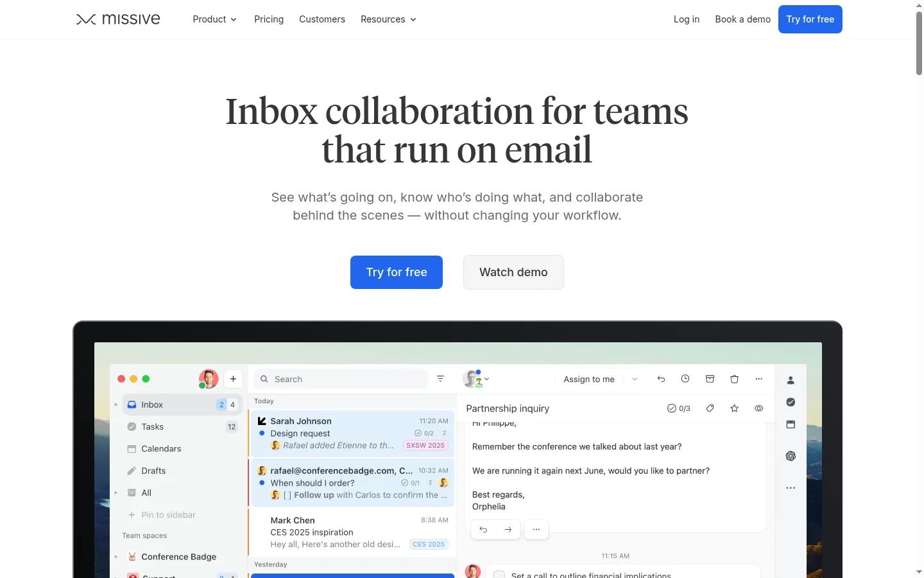Click the CES 2025 label tag

[x=429, y=544]
